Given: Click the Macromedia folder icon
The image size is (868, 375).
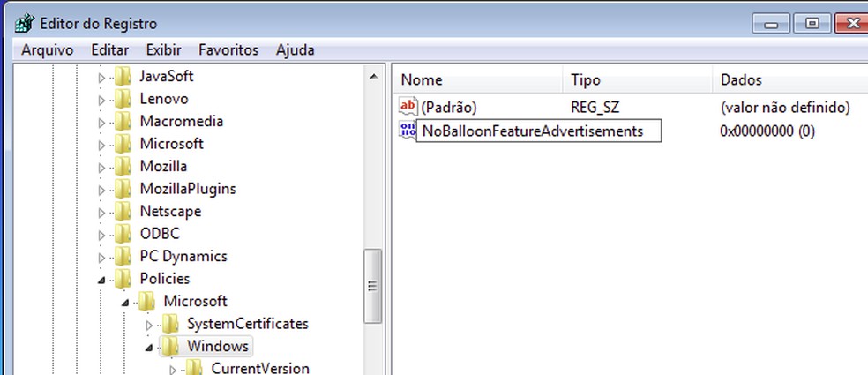Looking at the screenshot, I should [x=123, y=121].
